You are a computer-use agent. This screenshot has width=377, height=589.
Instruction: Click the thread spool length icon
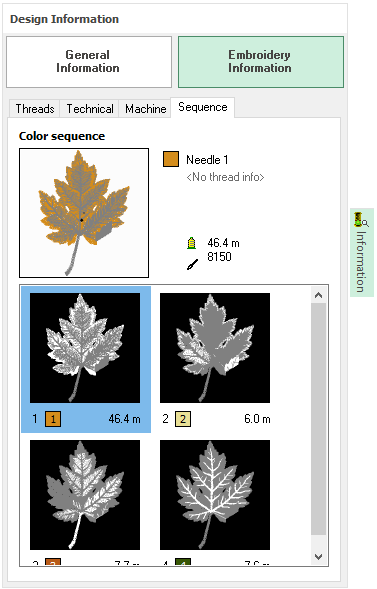(192, 243)
